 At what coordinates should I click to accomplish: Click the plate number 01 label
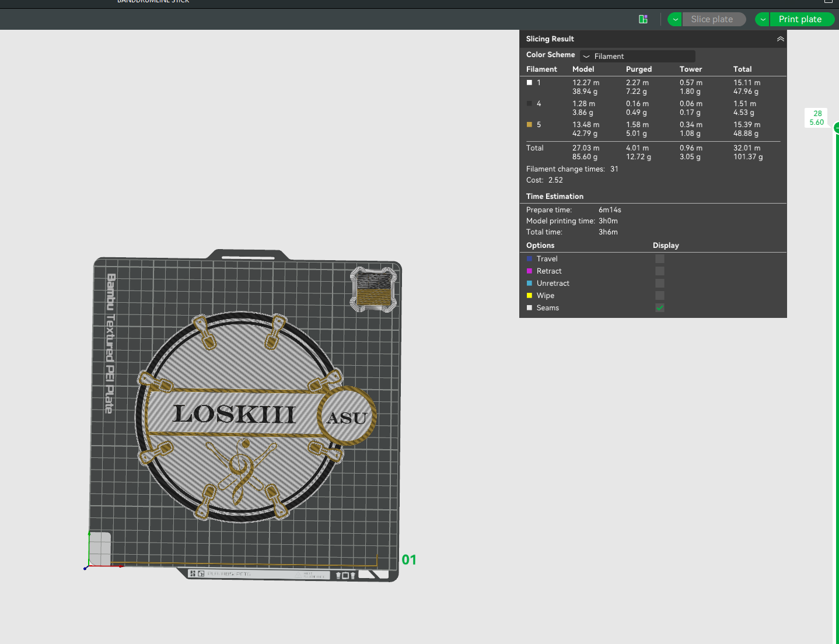pyautogui.click(x=409, y=560)
